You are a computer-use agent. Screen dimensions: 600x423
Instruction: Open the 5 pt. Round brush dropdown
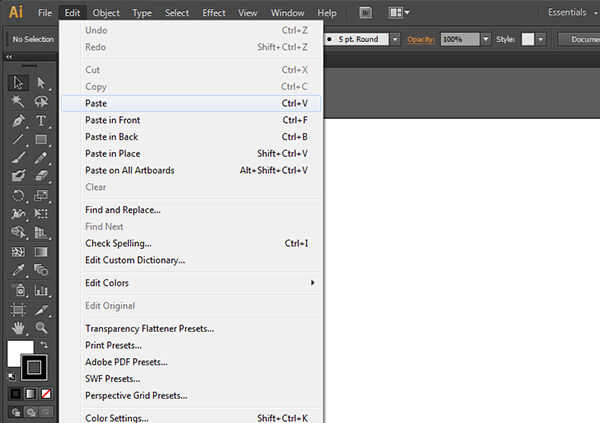tap(395, 39)
